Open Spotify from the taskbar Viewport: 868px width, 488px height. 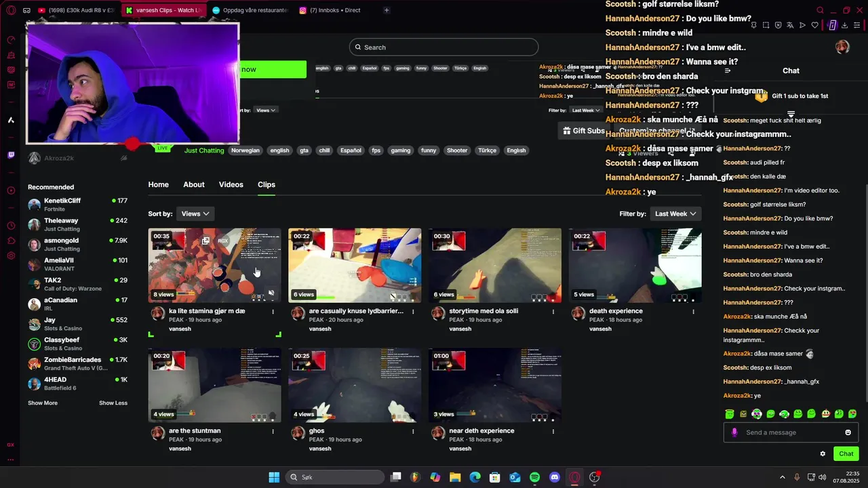(x=534, y=477)
